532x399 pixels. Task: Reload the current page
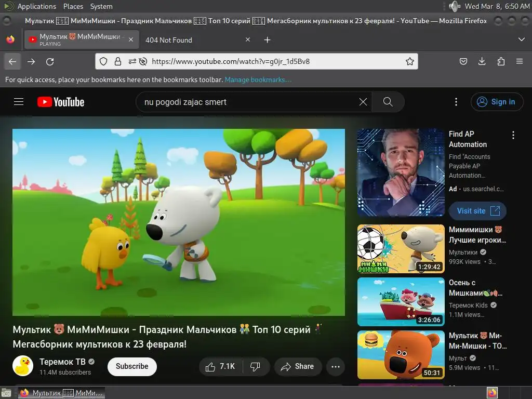coord(50,61)
